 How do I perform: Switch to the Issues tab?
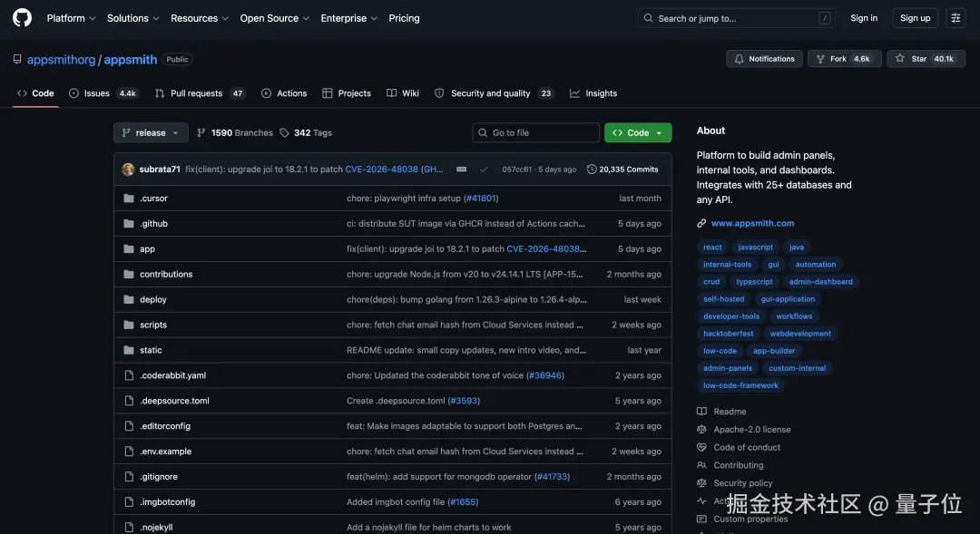tap(103, 93)
